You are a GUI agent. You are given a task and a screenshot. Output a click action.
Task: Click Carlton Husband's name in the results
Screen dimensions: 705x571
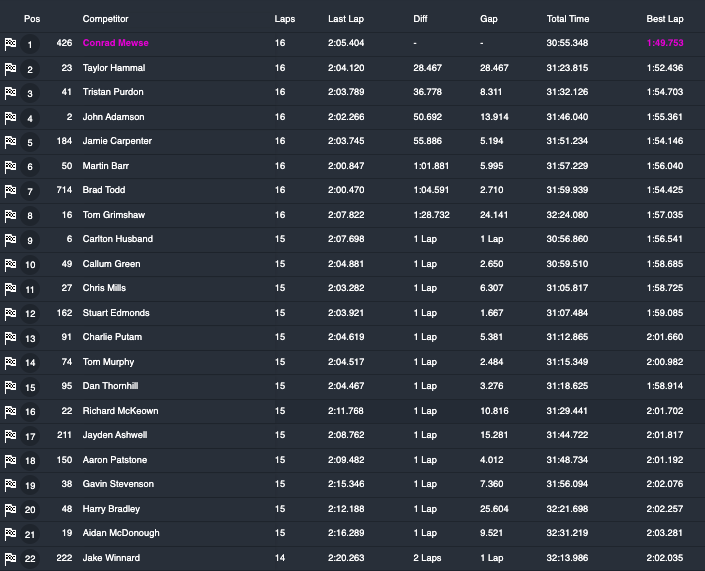pos(117,239)
